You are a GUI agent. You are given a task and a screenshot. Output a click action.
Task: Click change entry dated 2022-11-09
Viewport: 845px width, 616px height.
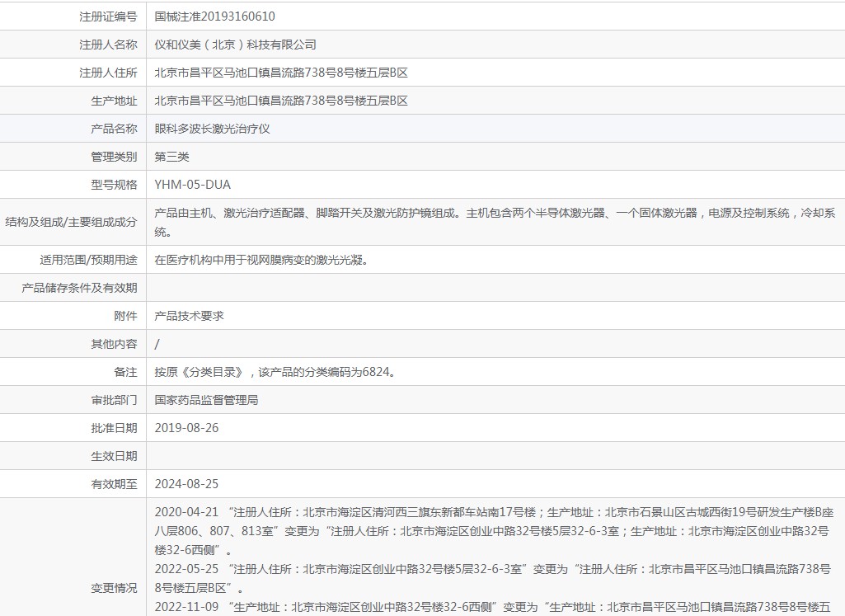coord(492,608)
